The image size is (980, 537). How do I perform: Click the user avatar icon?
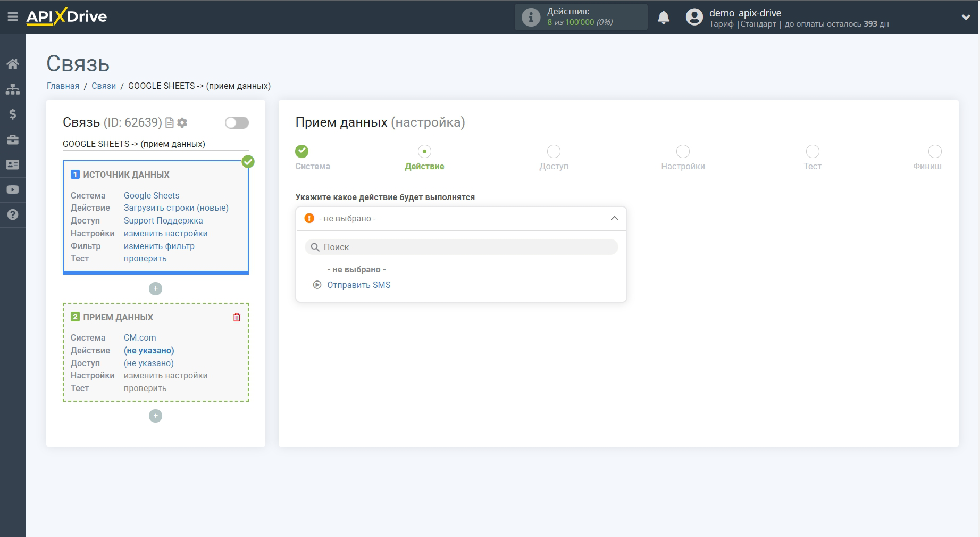click(694, 17)
